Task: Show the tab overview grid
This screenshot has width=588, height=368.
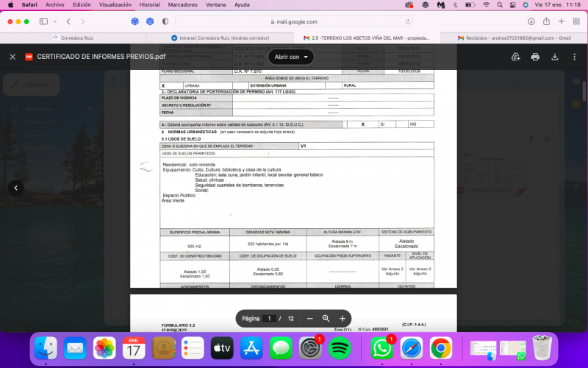Action: [576, 21]
